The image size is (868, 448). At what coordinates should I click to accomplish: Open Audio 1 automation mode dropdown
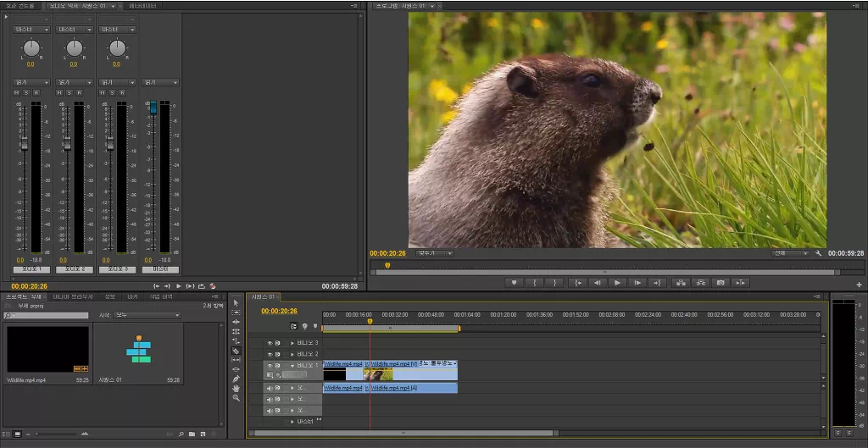pos(31,82)
